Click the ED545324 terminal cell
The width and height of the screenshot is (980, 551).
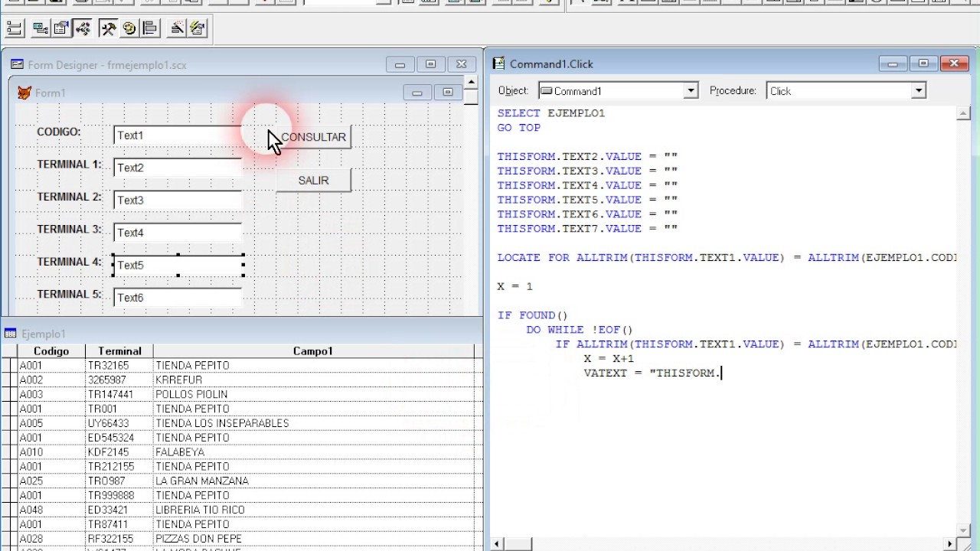click(119, 438)
